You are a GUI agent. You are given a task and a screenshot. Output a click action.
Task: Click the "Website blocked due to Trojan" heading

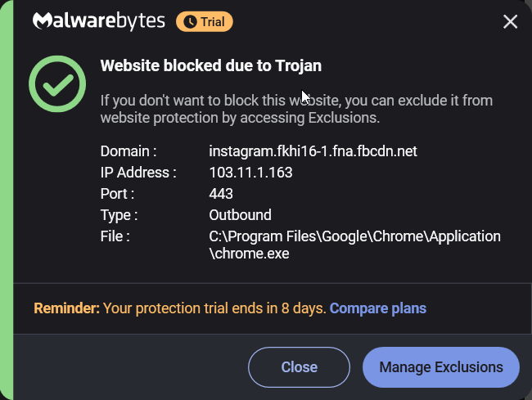click(210, 65)
